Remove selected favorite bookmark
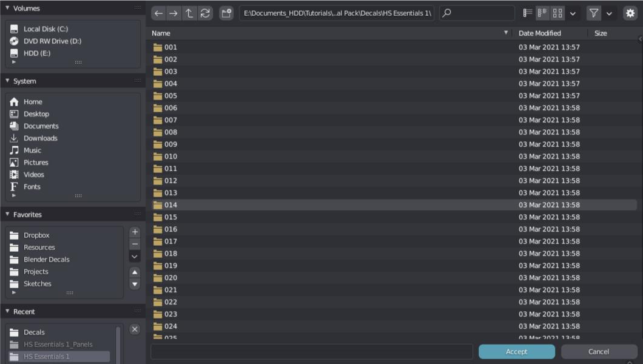 135,244
